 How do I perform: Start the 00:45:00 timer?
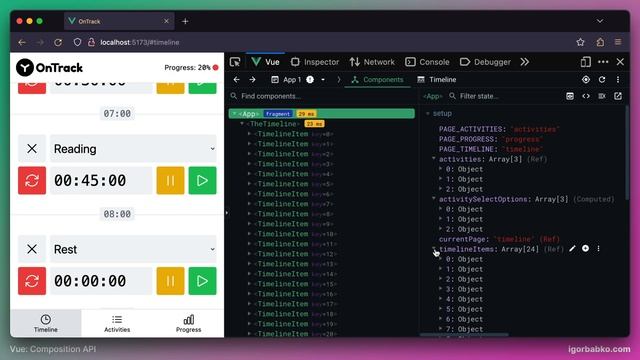coord(202,180)
